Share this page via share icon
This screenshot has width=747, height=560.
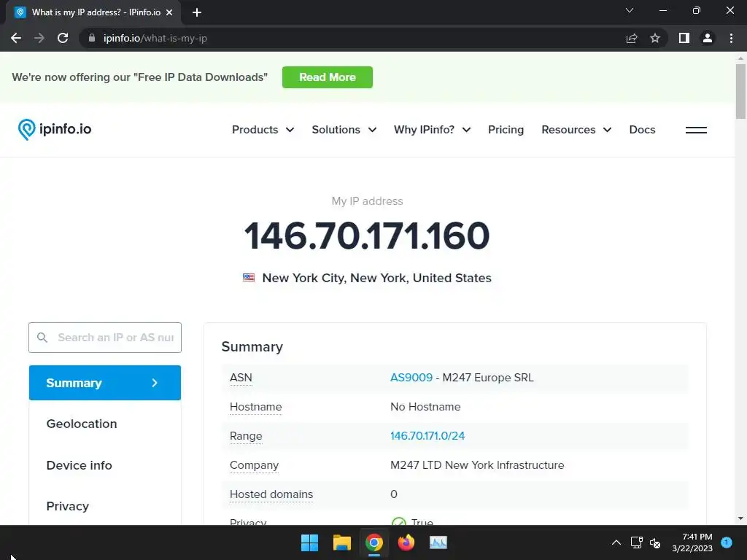coord(632,38)
